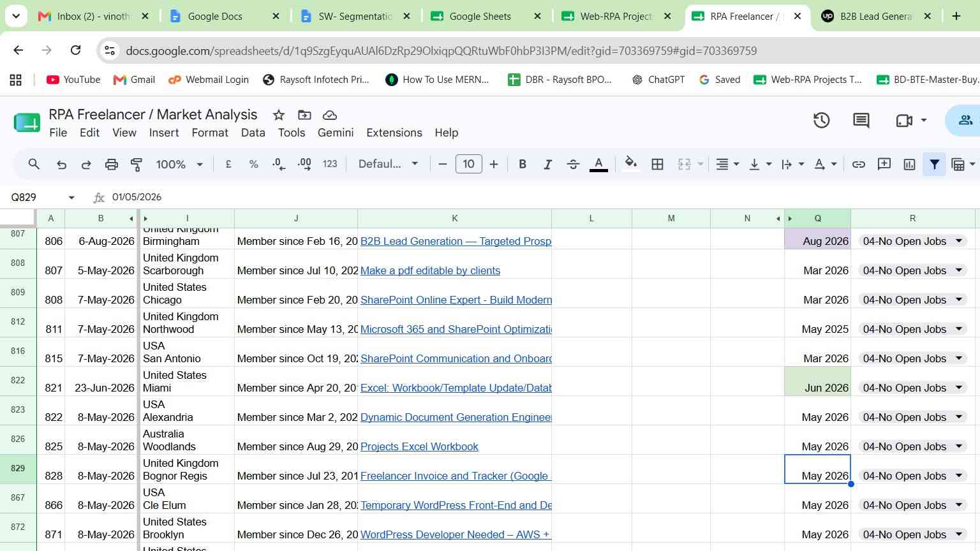Screen dimensions: 980x551
Task: Open the comments panel icon
Action: [x=861, y=120]
